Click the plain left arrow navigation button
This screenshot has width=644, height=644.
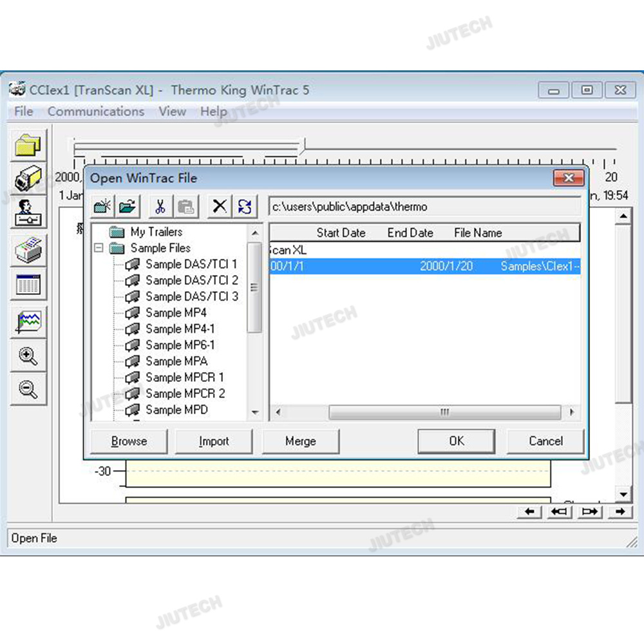coord(529,512)
